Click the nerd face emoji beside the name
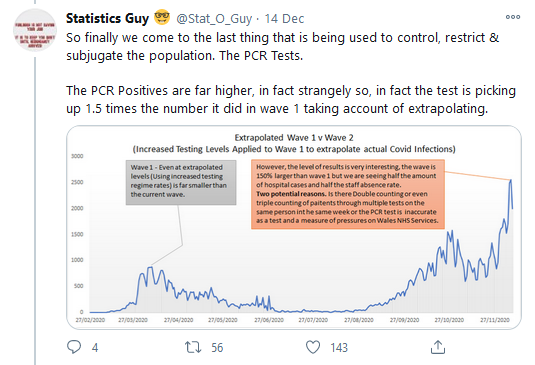 pos(162,17)
